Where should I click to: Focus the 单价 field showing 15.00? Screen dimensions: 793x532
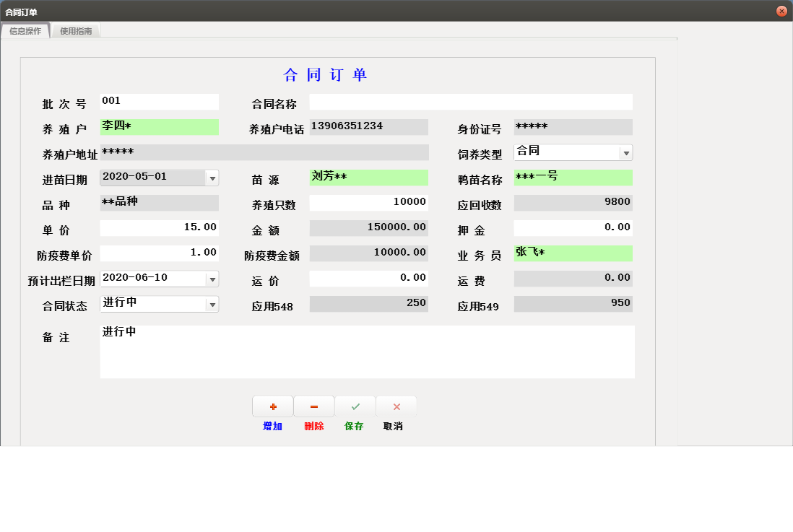159,228
